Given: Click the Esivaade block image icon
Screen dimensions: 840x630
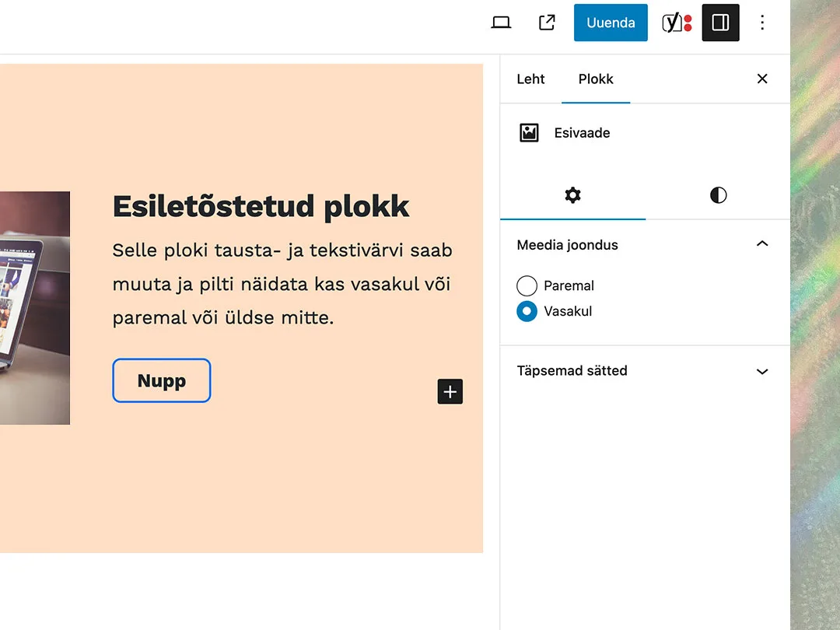Looking at the screenshot, I should pyautogui.click(x=529, y=132).
